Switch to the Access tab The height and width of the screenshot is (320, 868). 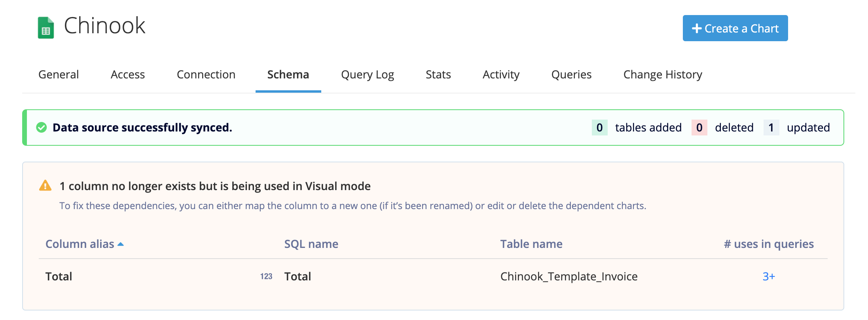pyautogui.click(x=128, y=74)
